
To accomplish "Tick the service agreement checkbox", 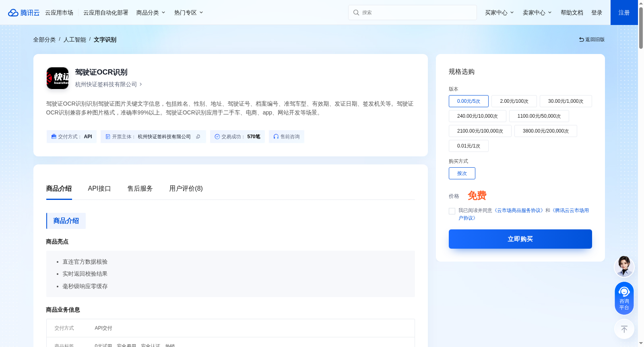I will (x=452, y=211).
